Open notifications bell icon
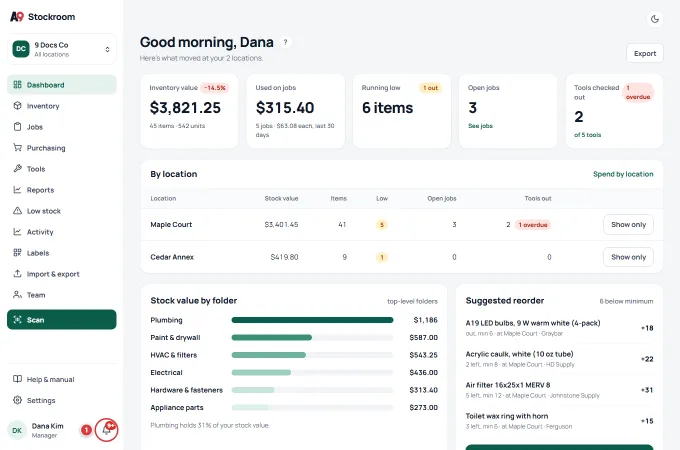680x450 pixels. (106, 430)
